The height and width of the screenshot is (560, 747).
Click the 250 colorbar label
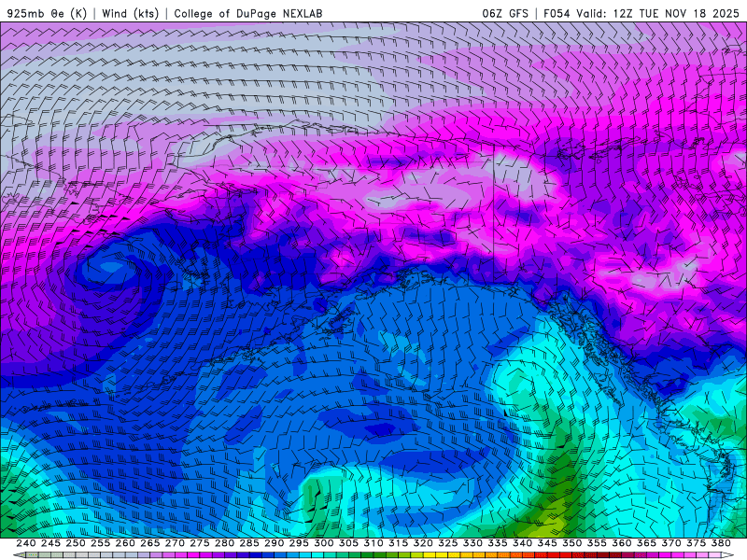76,543
